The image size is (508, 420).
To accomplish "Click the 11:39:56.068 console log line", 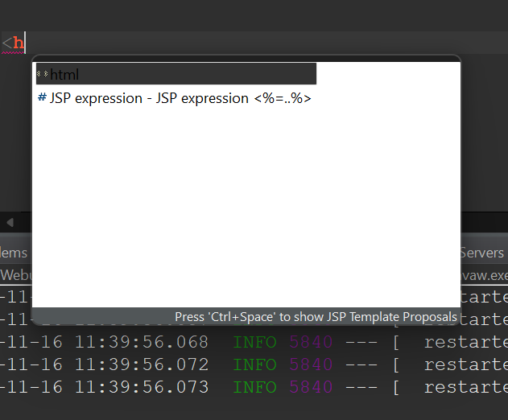I will coord(105,342).
